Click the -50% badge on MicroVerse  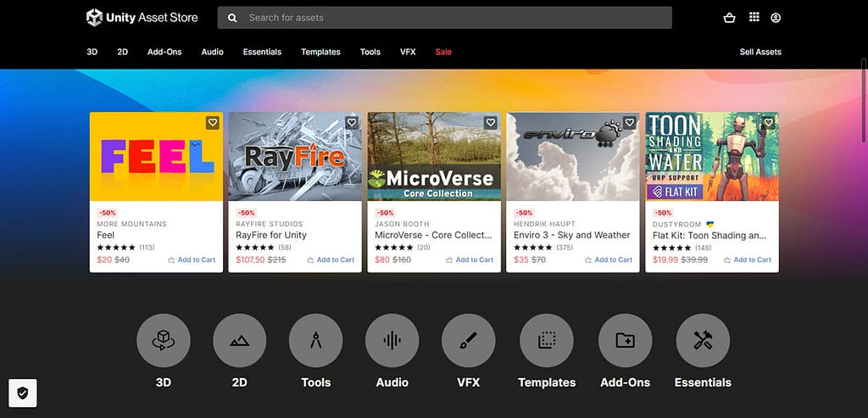point(385,213)
